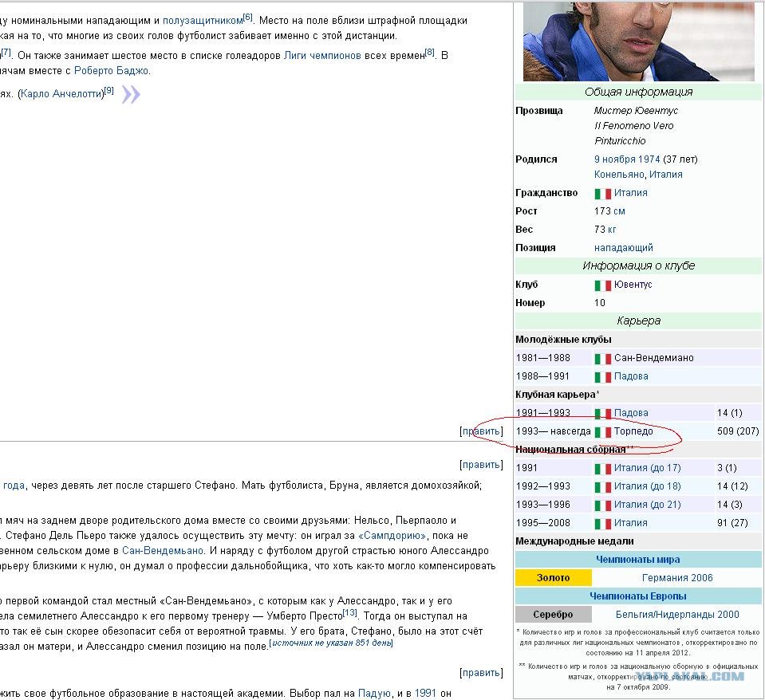765x700 pixels.
Task: Open the Италия link in Гражданство row
Action: [630, 193]
